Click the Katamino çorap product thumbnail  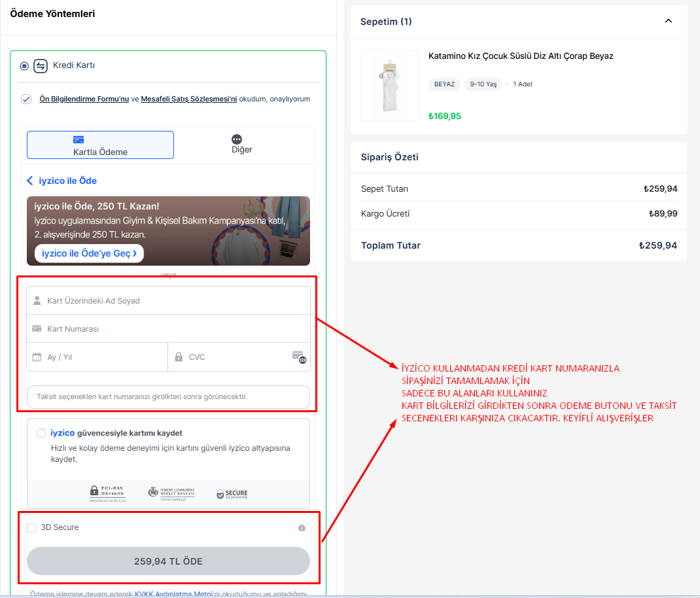pos(389,86)
